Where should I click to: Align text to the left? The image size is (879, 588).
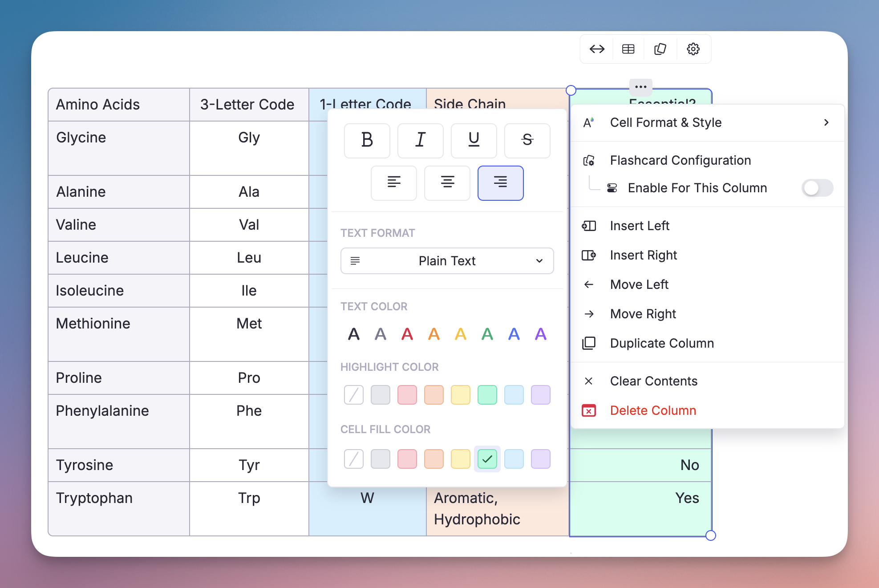click(393, 182)
